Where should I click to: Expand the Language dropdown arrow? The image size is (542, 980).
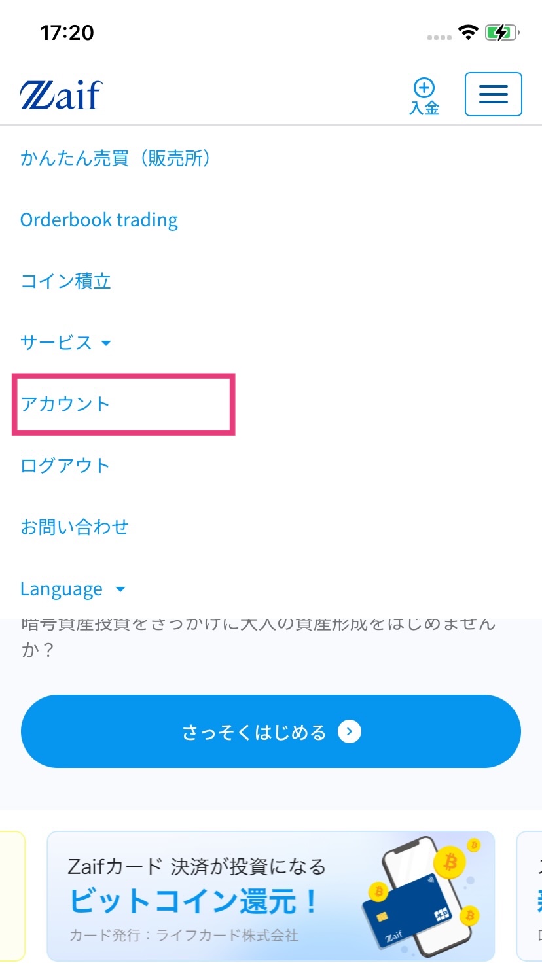(120, 589)
